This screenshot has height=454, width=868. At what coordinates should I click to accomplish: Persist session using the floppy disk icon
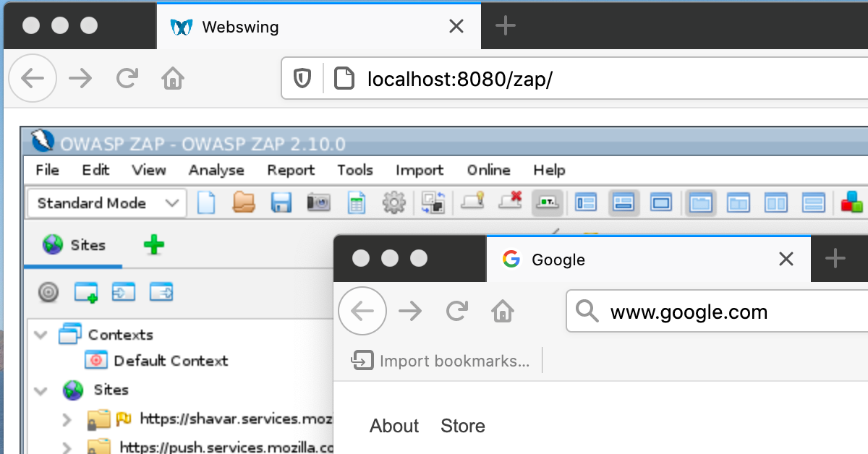[x=281, y=203]
